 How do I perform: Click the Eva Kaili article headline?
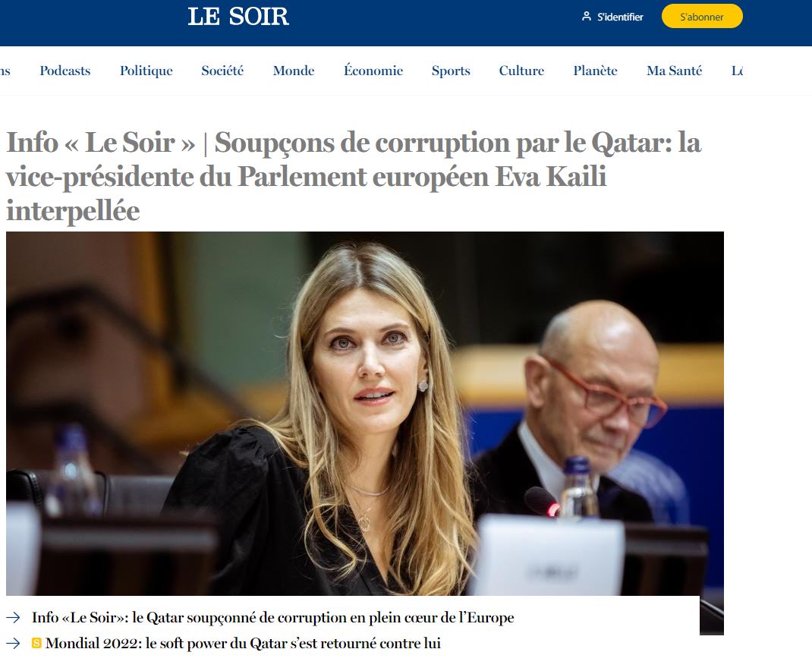tap(354, 176)
